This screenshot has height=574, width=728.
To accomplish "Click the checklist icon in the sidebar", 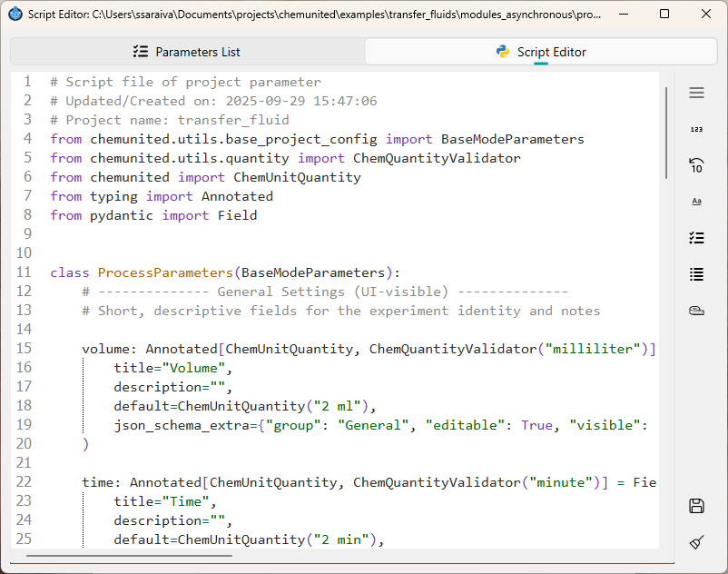I will (x=696, y=238).
